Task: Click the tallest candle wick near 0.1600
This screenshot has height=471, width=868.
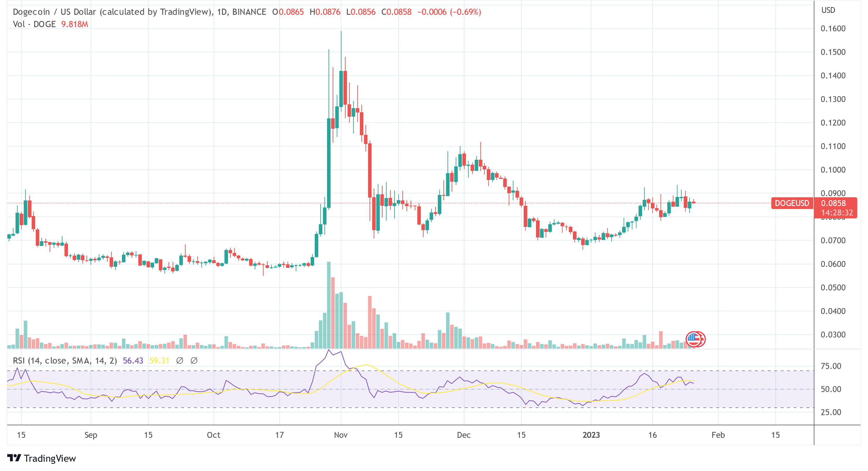Action: pos(341,50)
